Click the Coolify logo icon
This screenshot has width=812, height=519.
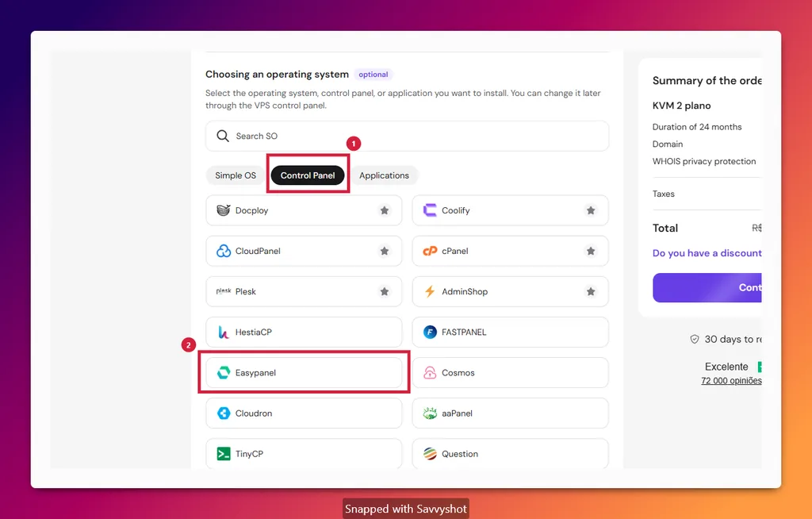click(x=430, y=210)
